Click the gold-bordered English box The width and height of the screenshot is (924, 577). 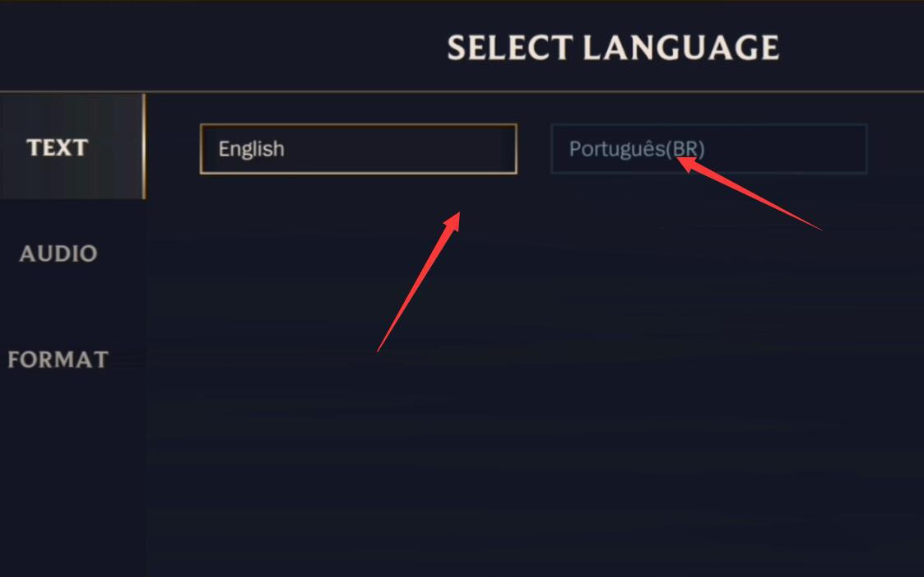pos(358,149)
